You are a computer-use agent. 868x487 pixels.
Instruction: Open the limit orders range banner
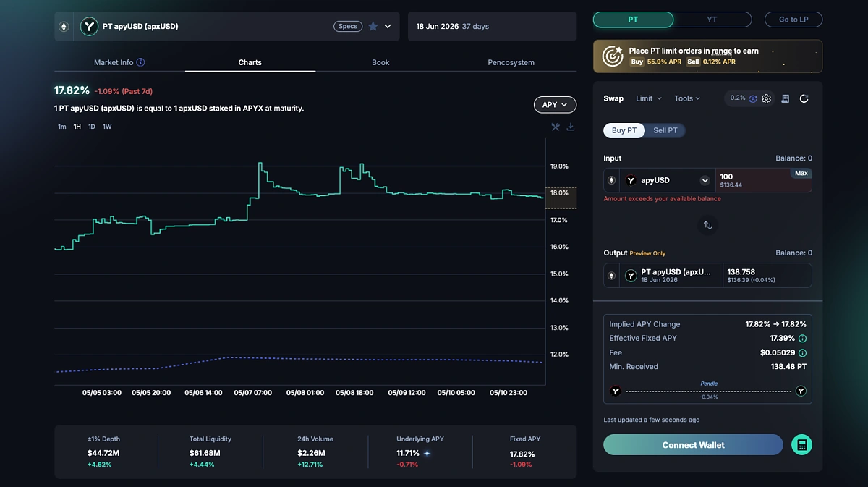pos(707,56)
